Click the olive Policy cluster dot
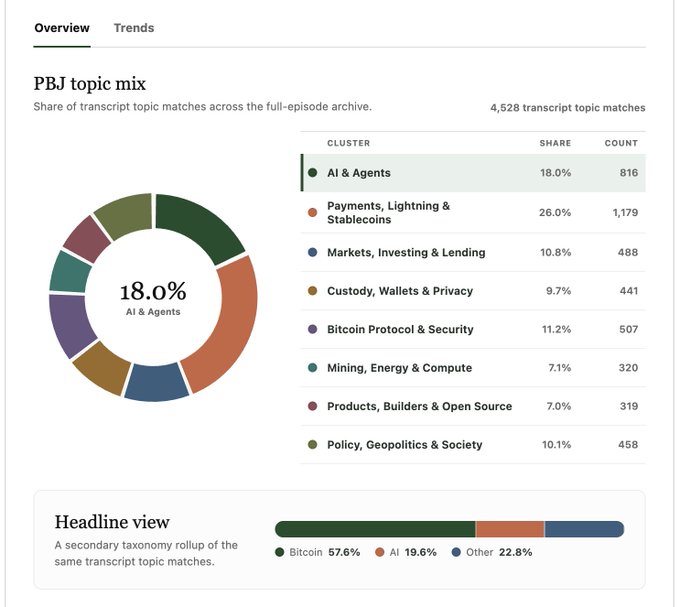The width and height of the screenshot is (680, 607). [x=312, y=445]
